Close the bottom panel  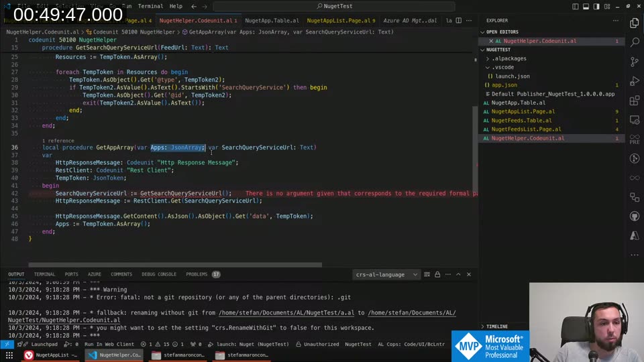tap(469, 275)
